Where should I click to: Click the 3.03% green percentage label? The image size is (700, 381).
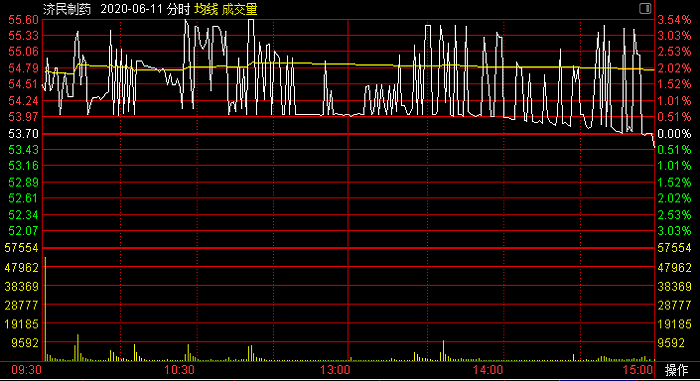[x=674, y=231]
